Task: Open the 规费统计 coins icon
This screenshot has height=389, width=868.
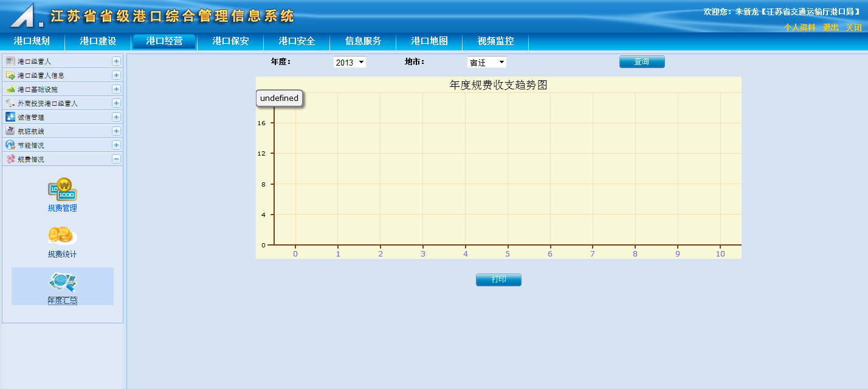Action: pyautogui.click(x=63, y=235)
